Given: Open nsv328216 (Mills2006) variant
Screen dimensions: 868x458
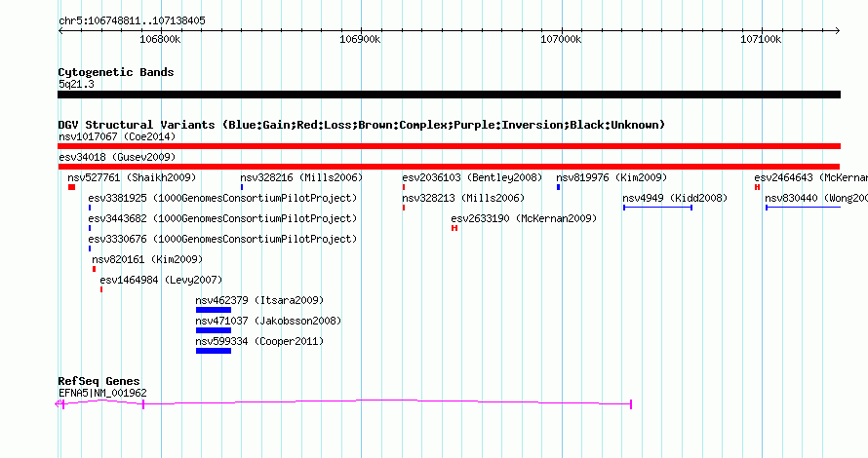Looking at the screenshot, I should click(x=301, y=177).
